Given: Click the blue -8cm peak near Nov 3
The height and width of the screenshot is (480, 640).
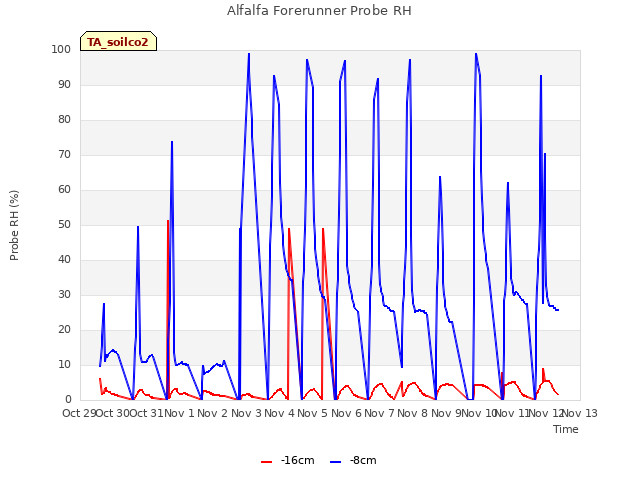Looking at the screenshot, I should coord(249,53).
